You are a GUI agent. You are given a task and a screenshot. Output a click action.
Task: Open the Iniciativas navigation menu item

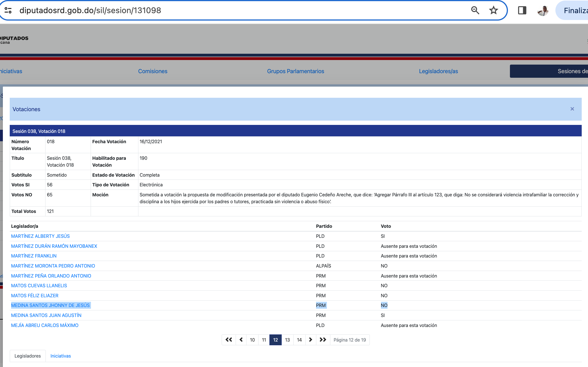tap(11, 71)
